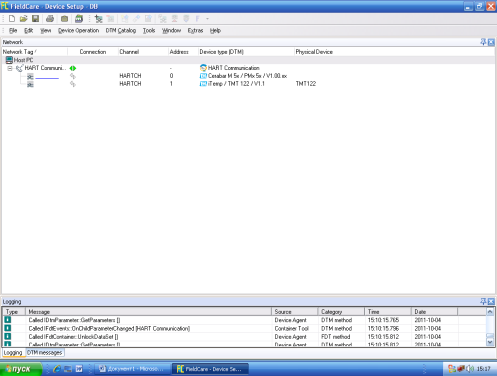Switch to the DTM messages tab
Viewport: 497px width, 376px height.
tap(44, 352)
